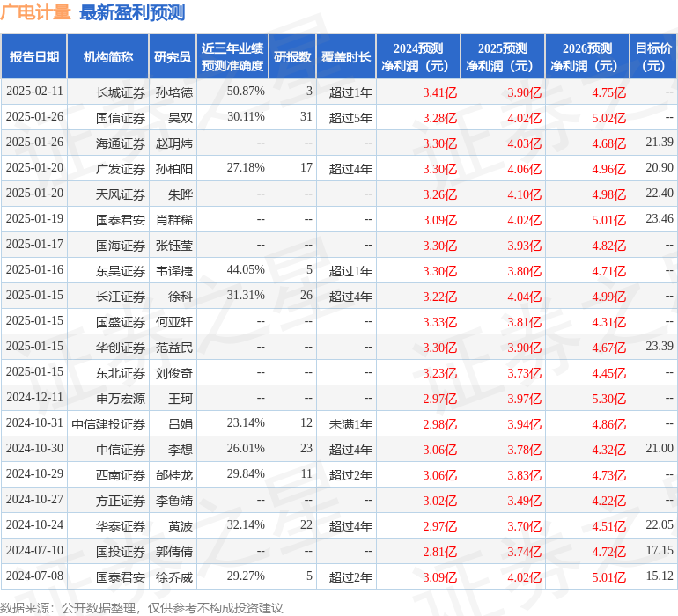Click the 近三年业绩预测准确度 column header
The width and height of the screenshot is (678, 616).
tap(232, 56)
